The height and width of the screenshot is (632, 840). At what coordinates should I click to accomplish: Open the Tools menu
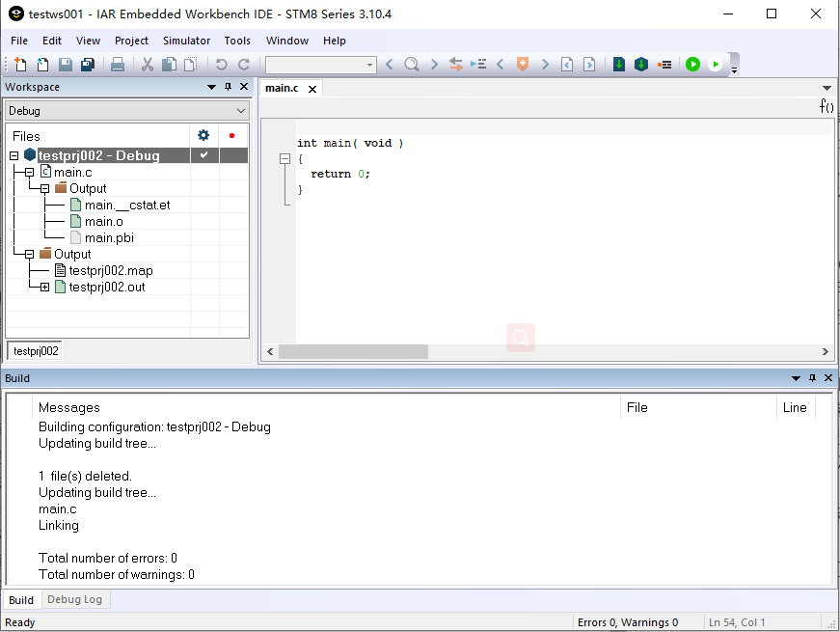point(237,41)
